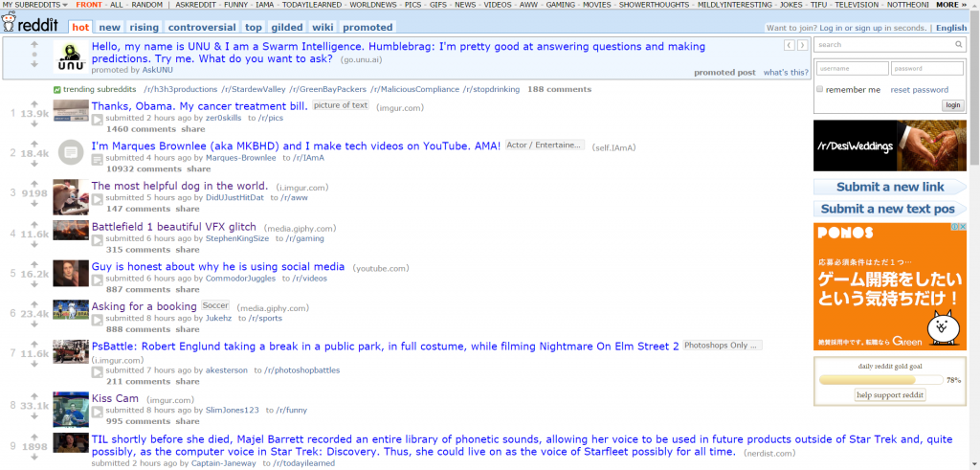
Task: Open the helpful dog post thumbnail
Action: coord(71,197)
